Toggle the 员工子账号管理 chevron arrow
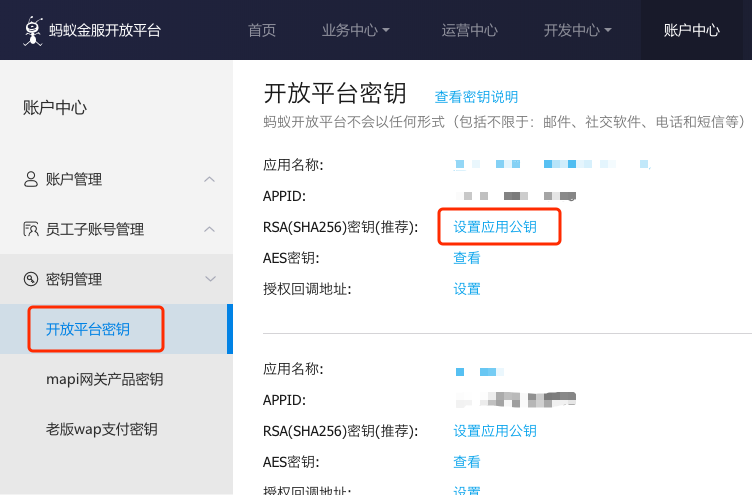 (x=209, y=229)
